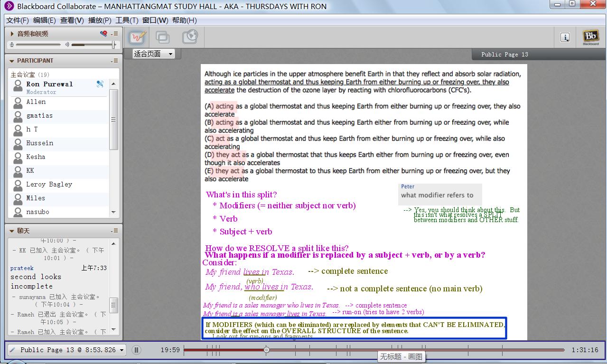Screen dimensions: 607x364
Task: Open the audio setup wizard icon
Action: click(103, 34)
